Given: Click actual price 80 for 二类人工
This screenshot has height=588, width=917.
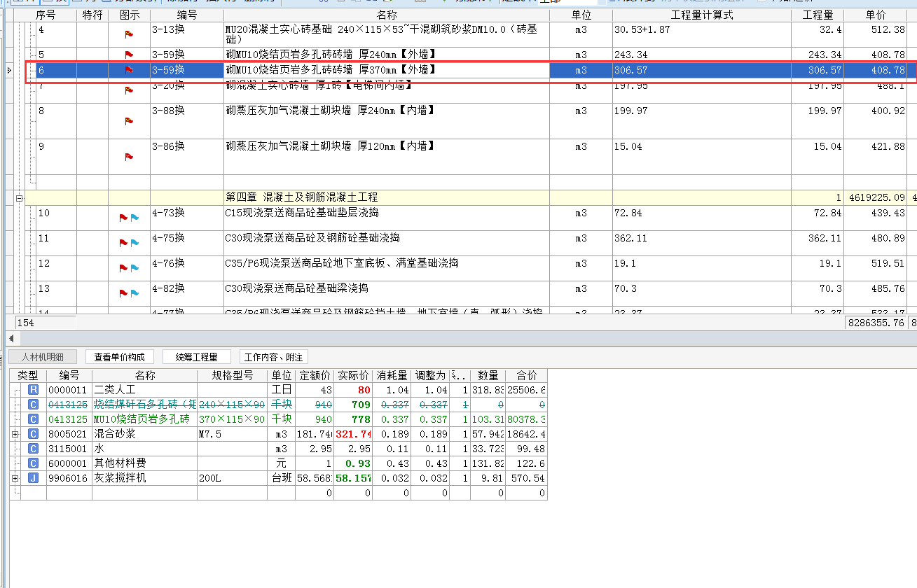Looking at the screenshot, I should click(x=352, y=390).
